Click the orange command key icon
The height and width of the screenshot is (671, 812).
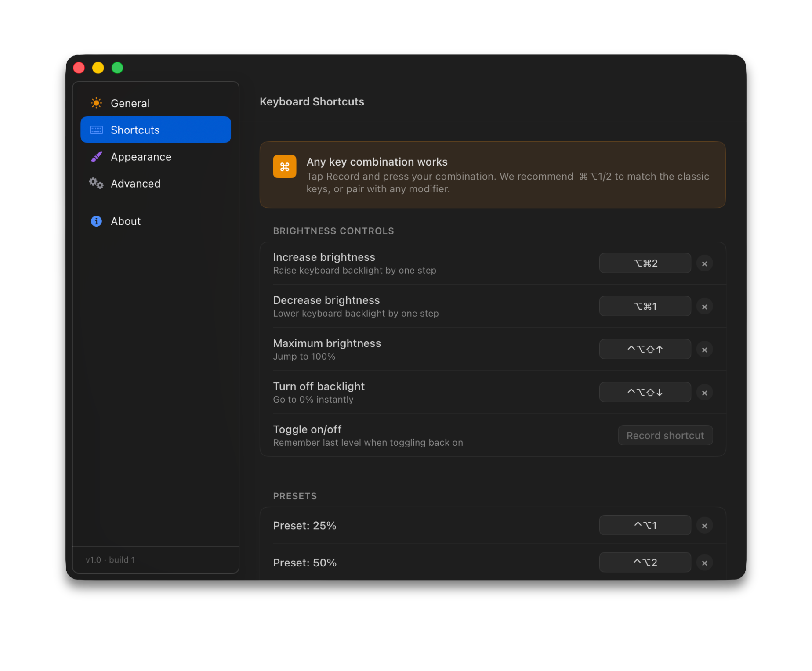tap(285, 167)
